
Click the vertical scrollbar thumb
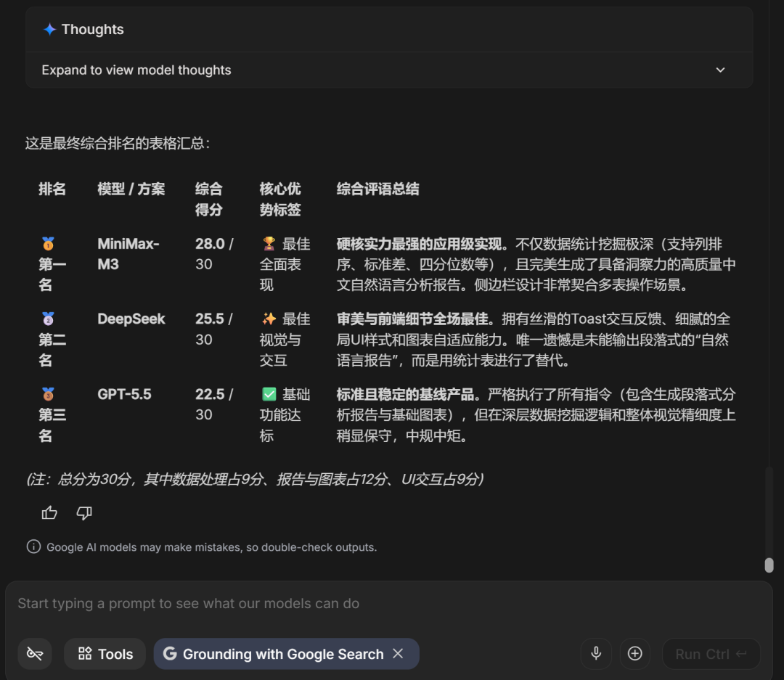click(769, 565)
